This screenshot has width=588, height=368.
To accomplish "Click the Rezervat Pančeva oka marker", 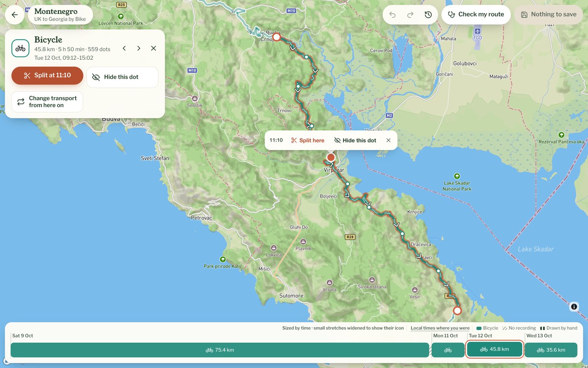I will tap(562, 135).
